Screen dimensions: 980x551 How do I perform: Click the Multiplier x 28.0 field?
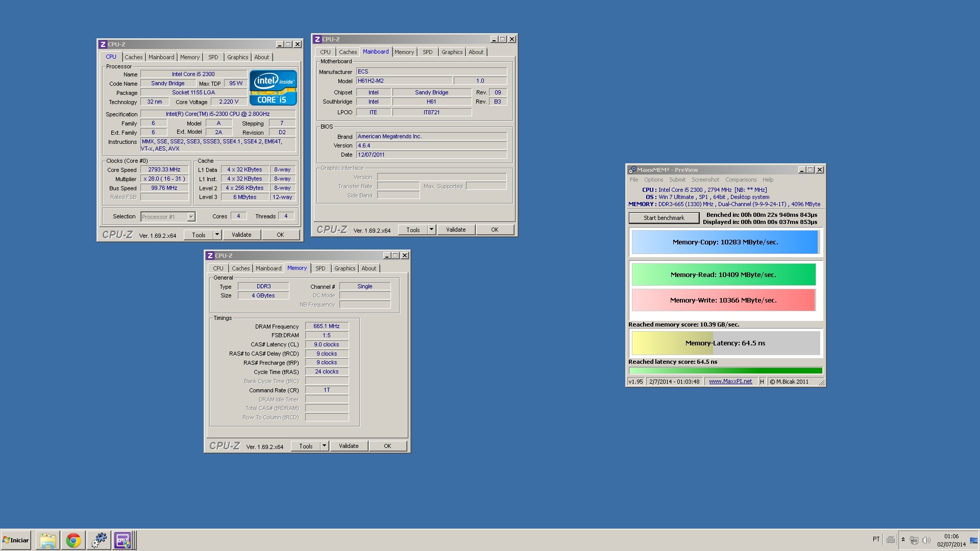point(164,179)
